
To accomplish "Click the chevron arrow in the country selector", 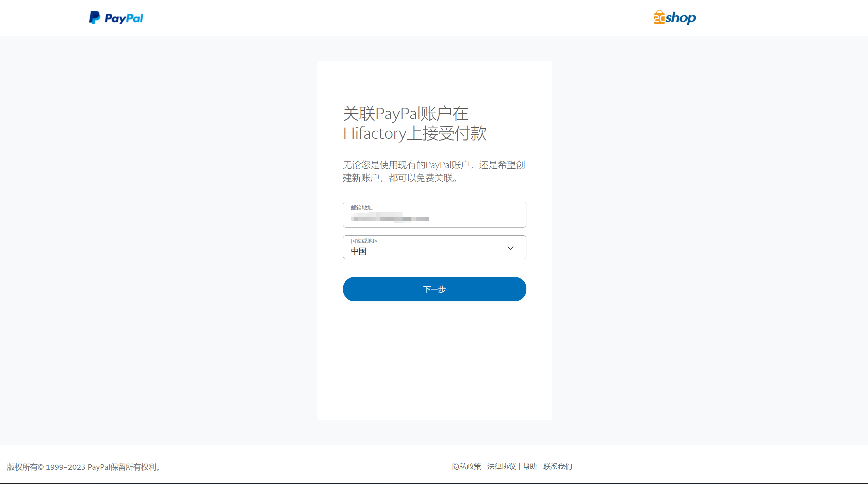I will pos(510,248).
